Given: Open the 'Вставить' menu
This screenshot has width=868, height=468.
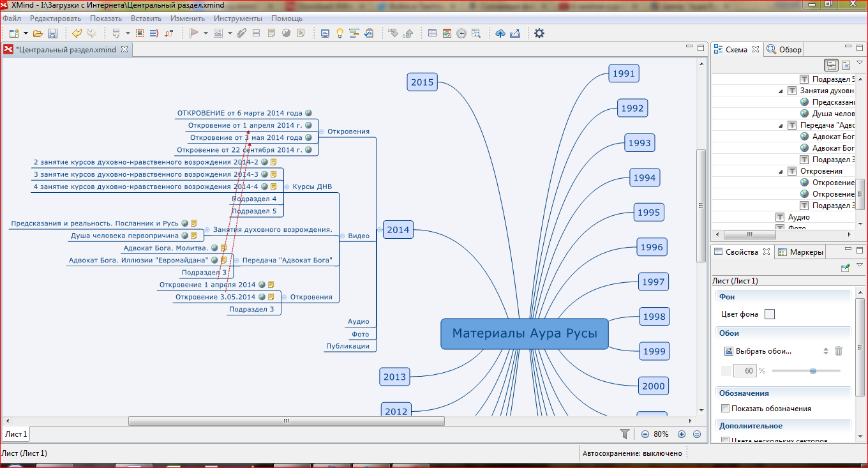Looking at the screenshot, I should click(146, 19).
